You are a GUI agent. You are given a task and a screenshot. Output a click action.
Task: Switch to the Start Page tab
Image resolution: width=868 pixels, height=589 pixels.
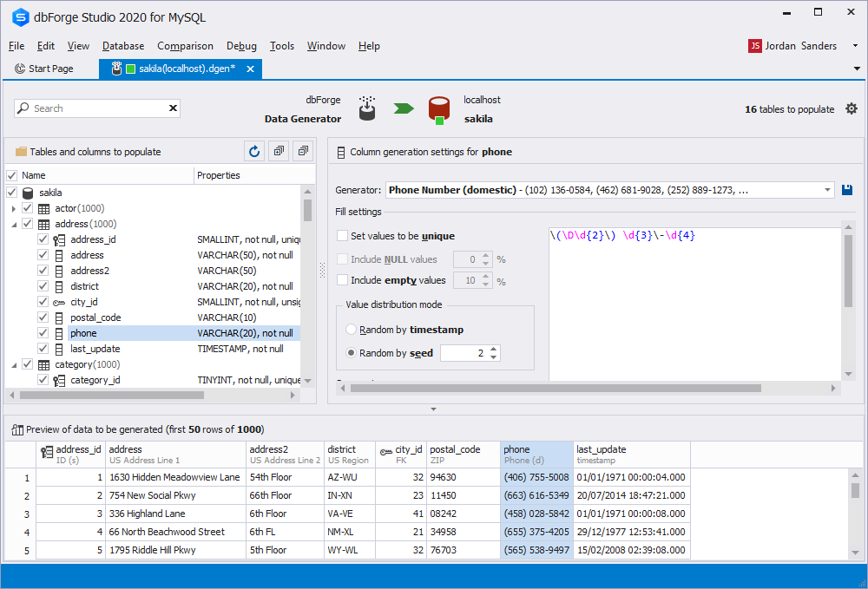(43, 69)
